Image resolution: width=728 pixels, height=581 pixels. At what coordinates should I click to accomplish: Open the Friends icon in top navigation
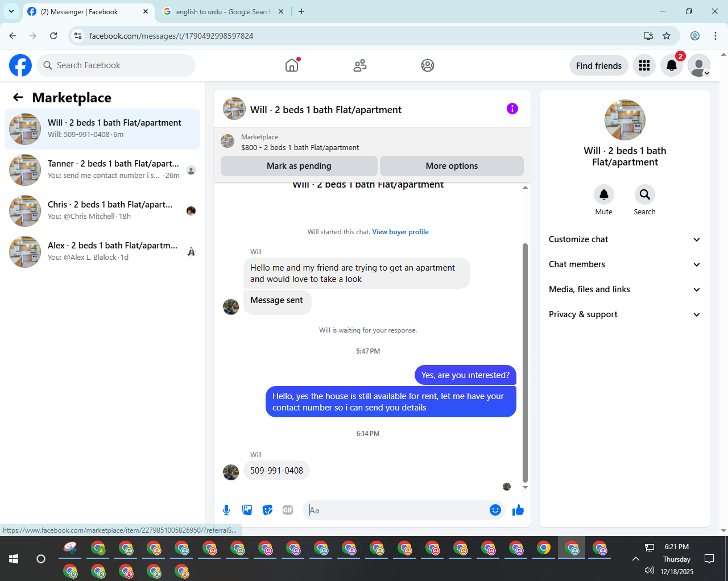tap(360, 65)
